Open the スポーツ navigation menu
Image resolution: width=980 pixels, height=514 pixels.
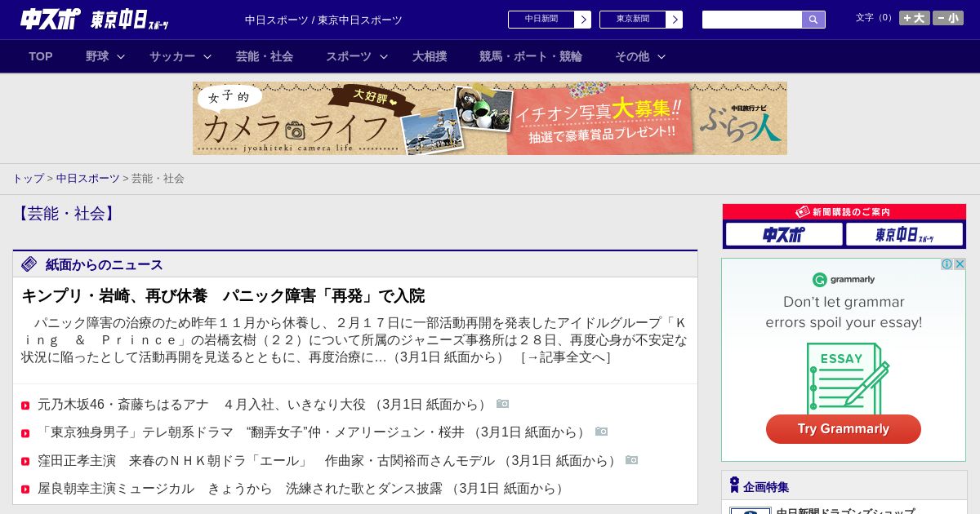349,56
